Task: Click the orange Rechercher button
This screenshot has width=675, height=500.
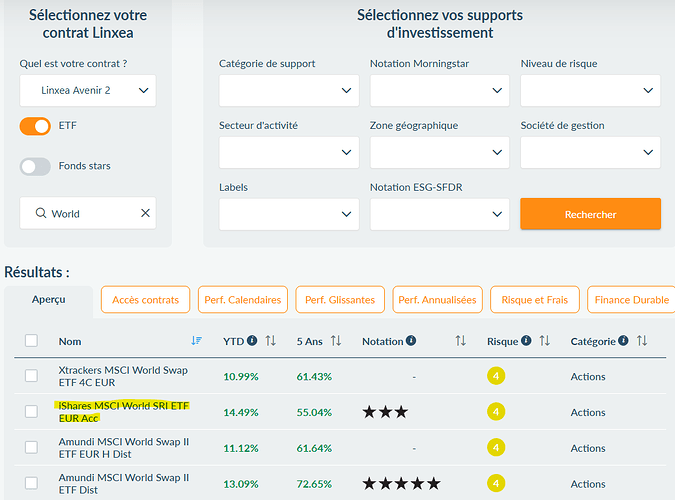Action: click(590, 214)
